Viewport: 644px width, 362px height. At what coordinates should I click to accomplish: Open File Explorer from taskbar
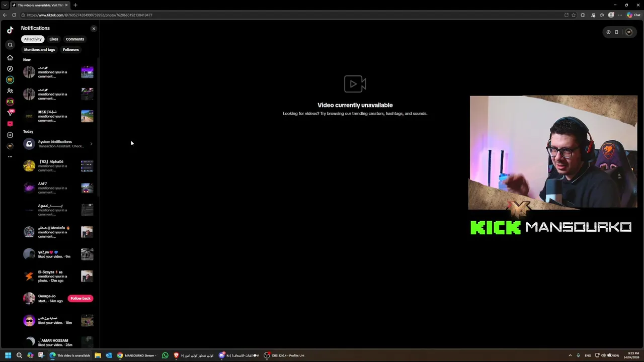click(x=98, y=355)
